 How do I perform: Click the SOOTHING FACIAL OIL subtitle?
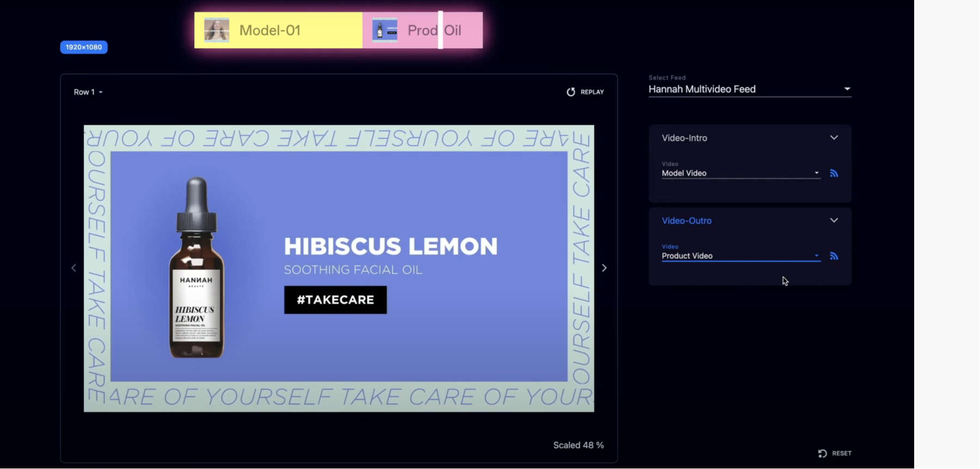(x=353, y=270)
